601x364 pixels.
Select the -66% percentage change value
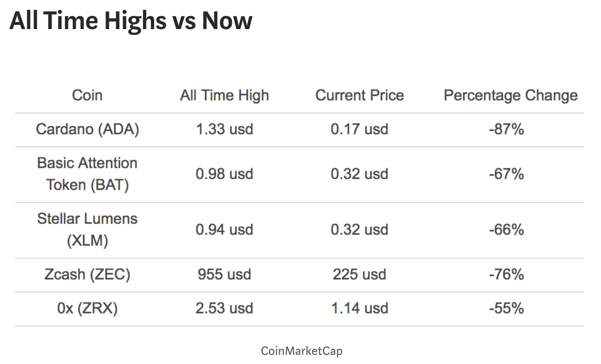tap(506, 230)
